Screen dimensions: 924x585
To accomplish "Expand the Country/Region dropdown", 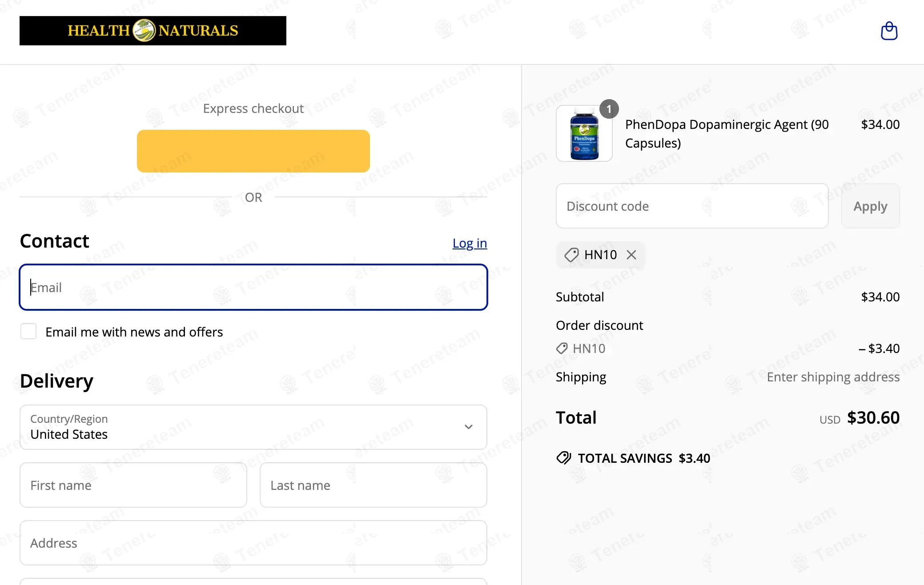I will pyautogui.click(x=253, y=427).
